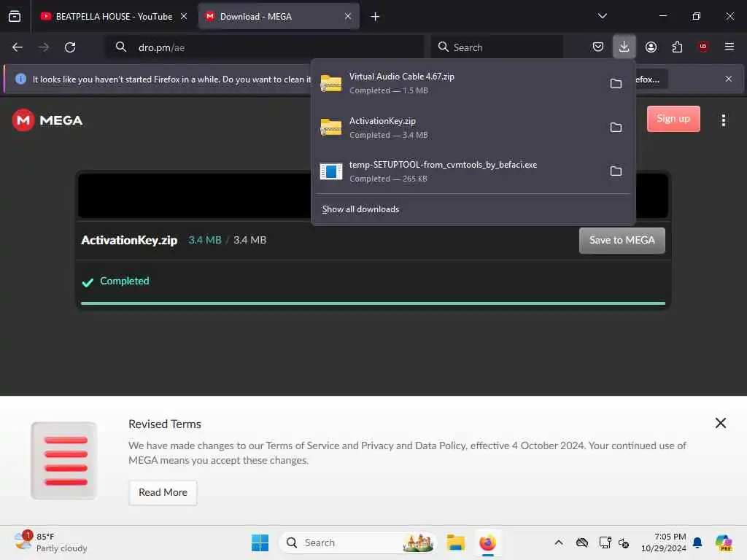Click the Completed status text
This screenshot has height=560, width=747.
[124, 281]
